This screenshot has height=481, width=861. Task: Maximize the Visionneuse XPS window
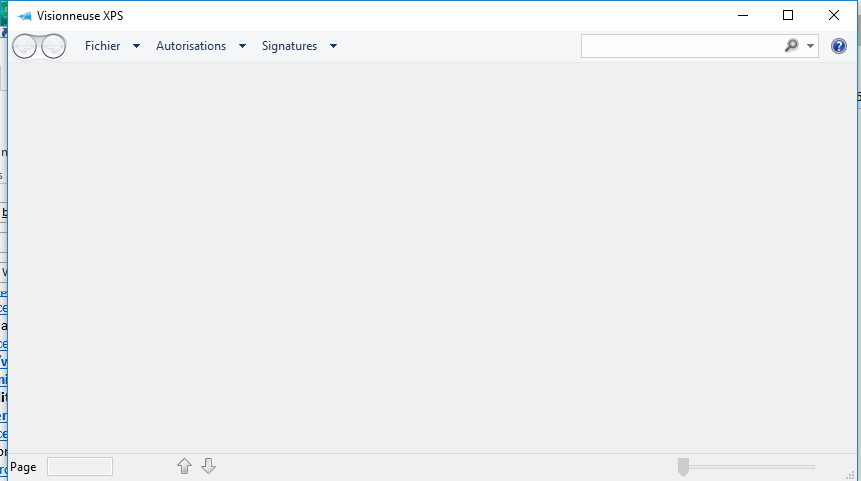(788, 15)
